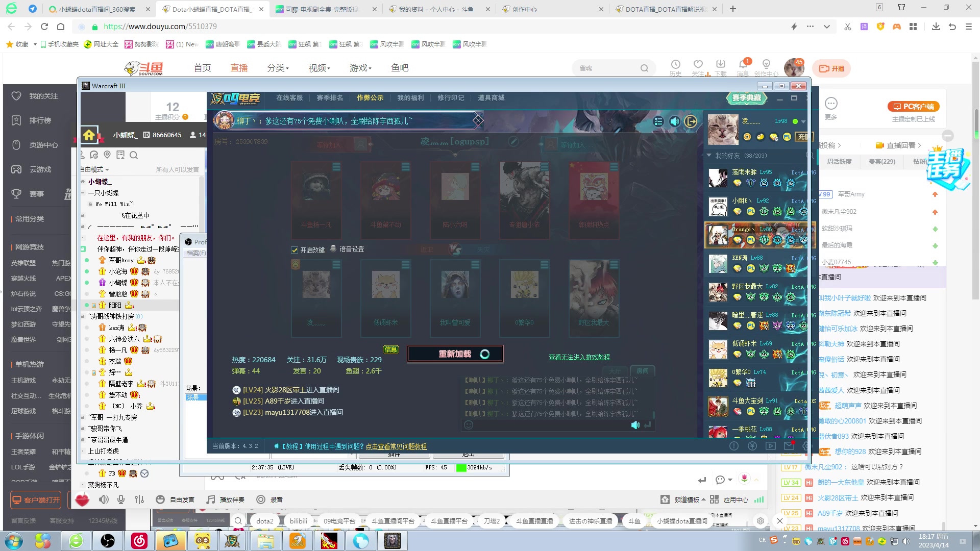Collapse 一只小蝴蝶 channel tree node

pos(83,193)
